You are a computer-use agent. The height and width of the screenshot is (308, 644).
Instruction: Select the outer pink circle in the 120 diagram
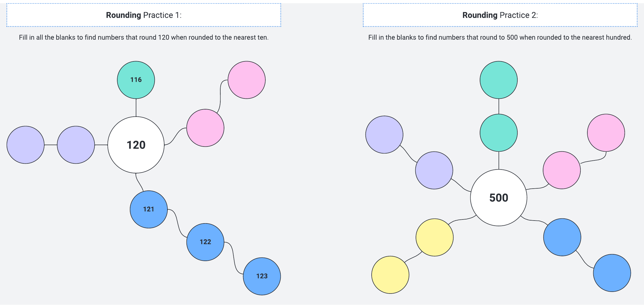pos(247,80)
